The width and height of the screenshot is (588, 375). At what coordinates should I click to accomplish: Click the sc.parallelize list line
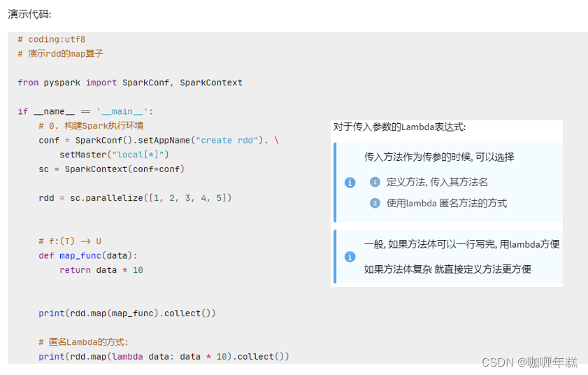pos(135,198)
